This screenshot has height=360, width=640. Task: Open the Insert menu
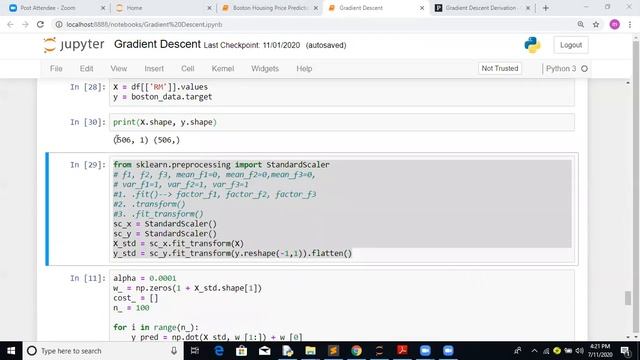click(154, 69)
